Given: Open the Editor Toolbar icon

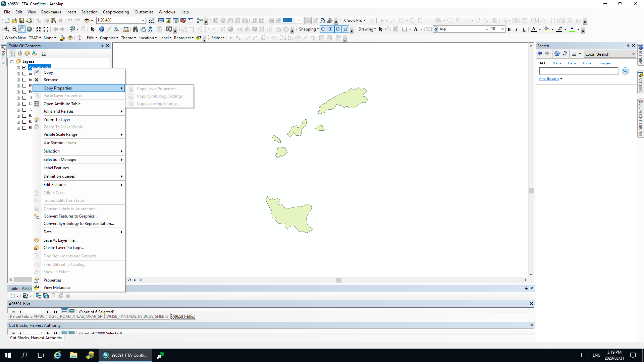Looking at the screenshot, I should coord(152,20).
